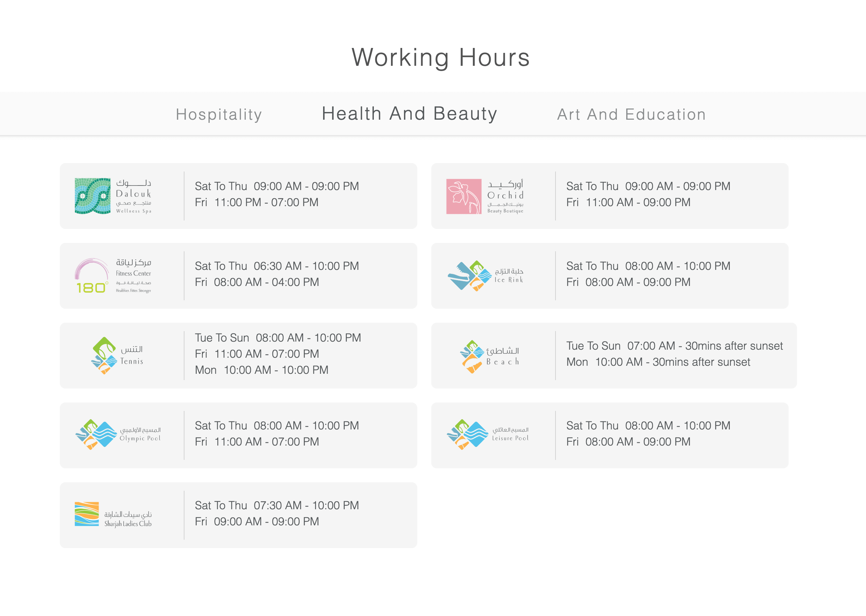Click Ice Rink Sat To Thu hours
Viewport: 866px width, 616px height.
[648, 266]
